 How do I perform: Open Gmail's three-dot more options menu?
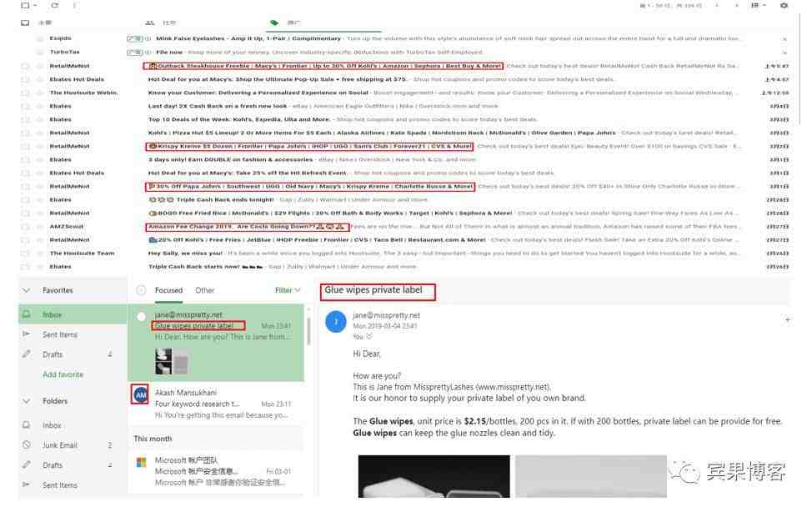click(74, 5)
